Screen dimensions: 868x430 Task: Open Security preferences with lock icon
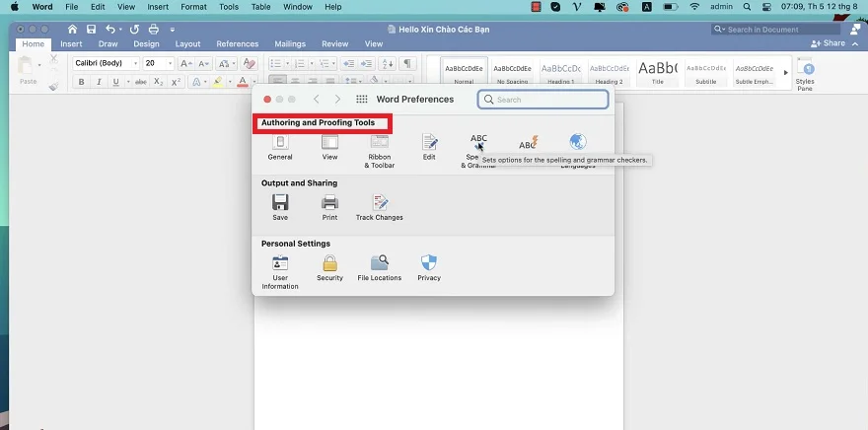(x=329, y=264)
